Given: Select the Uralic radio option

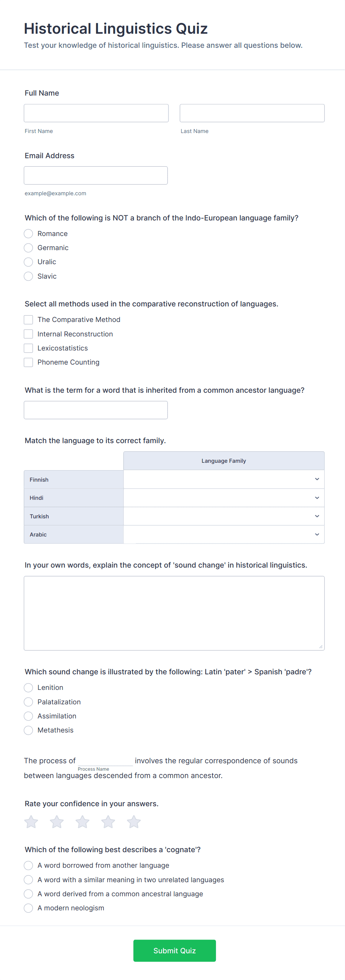Looking at the screenshot, I should pyautogui.click(x=28, y=262).
